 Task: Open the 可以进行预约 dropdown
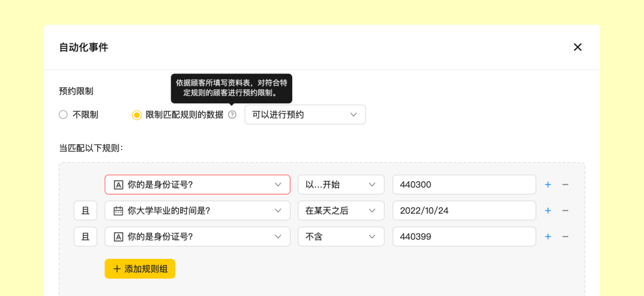(x=305, y=115)
